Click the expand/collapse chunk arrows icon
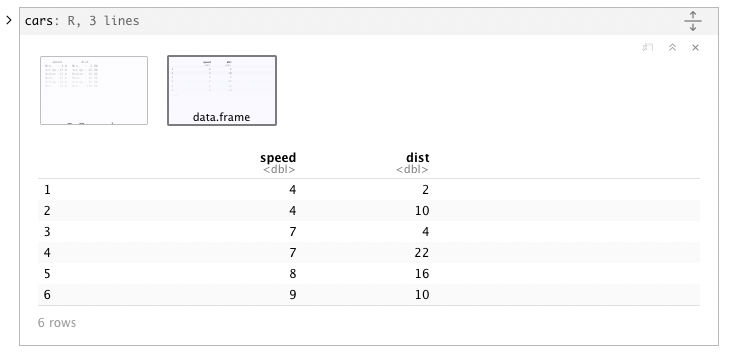 pos(693,21)
